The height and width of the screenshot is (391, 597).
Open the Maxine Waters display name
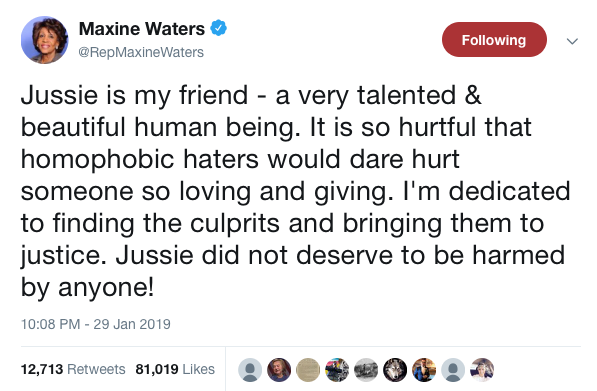point(142,29)
